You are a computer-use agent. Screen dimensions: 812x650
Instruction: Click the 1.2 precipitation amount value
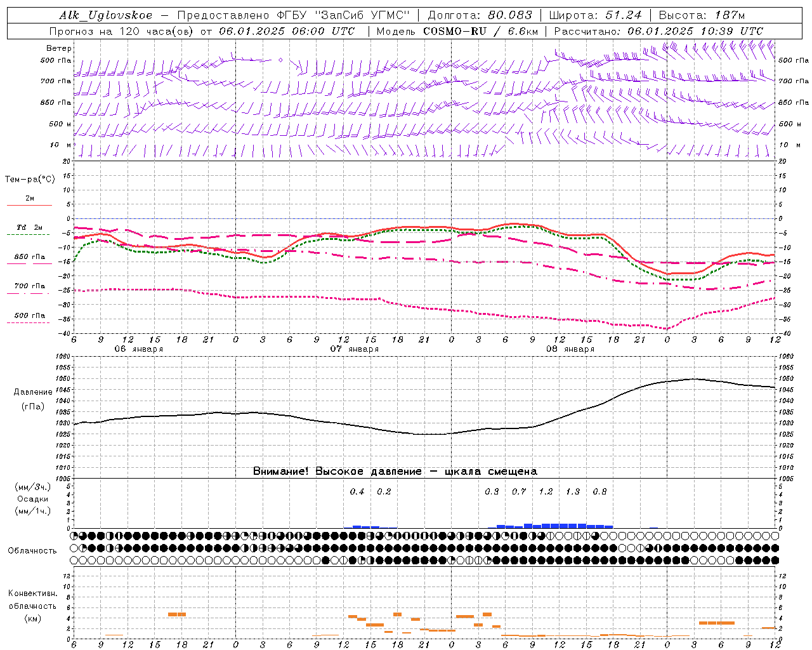[546, 492]
